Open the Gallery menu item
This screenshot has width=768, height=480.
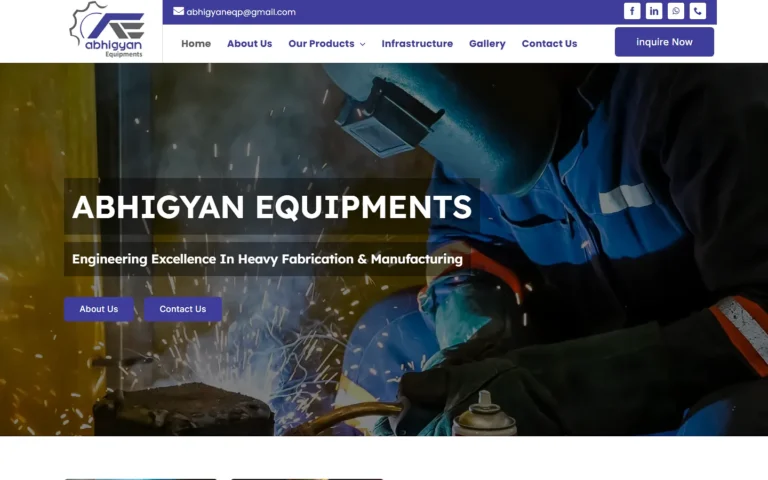pos(487,44)
